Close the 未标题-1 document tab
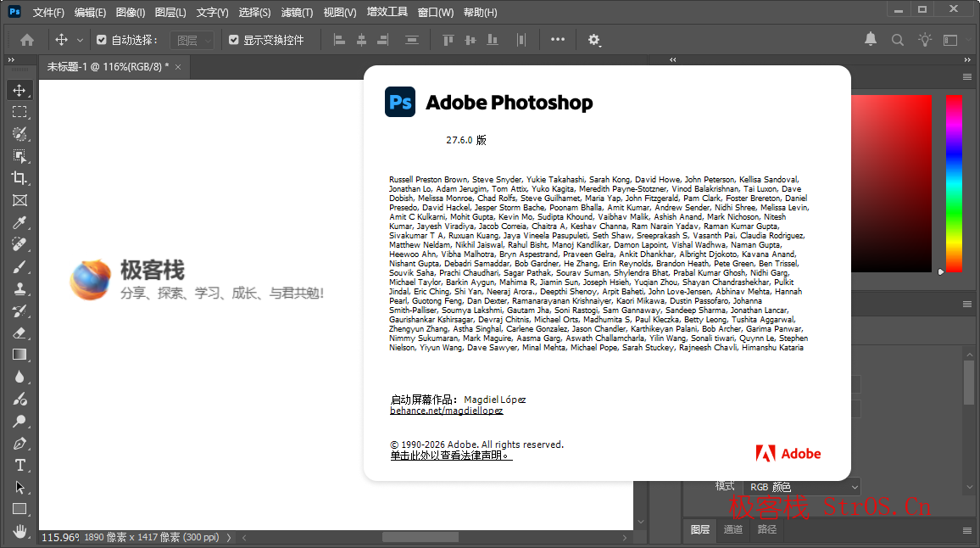Image resolution: width=980 pixels, height=548 pixels. (178, 67)
